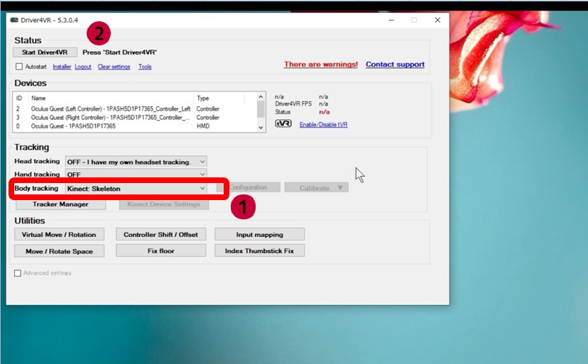This screenshot has width=588, height=364.
Task: Click the Type column header in the Devices list
Action: pyautogui.click(x=219, y=98)
